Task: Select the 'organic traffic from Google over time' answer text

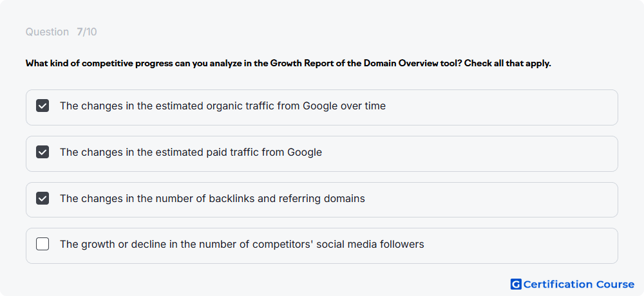Action: [223, 106]
